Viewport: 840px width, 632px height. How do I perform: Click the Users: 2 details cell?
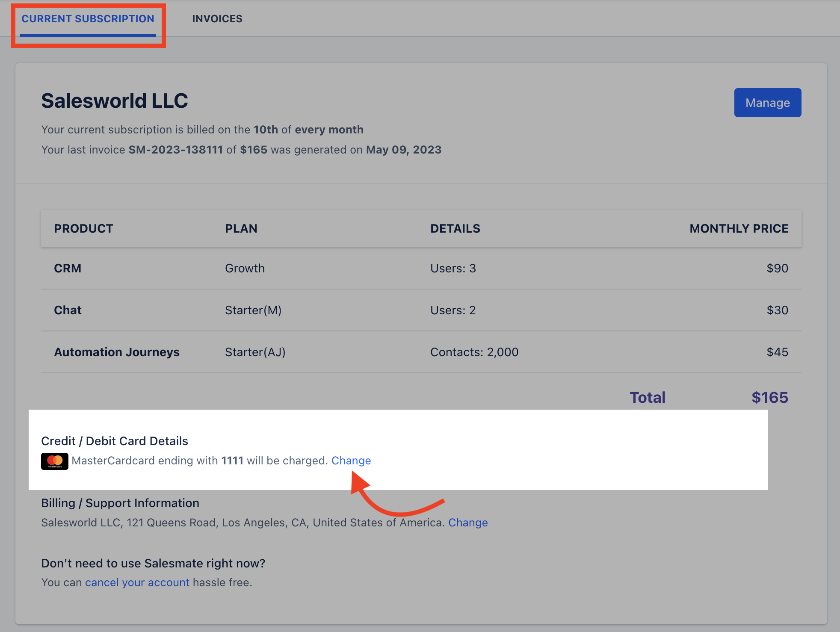click(x=453, y=310)
